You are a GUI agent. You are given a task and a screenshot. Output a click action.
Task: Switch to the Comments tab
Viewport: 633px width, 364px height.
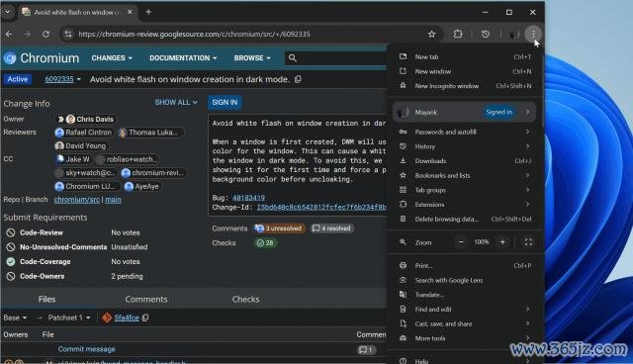click(146, 300)
